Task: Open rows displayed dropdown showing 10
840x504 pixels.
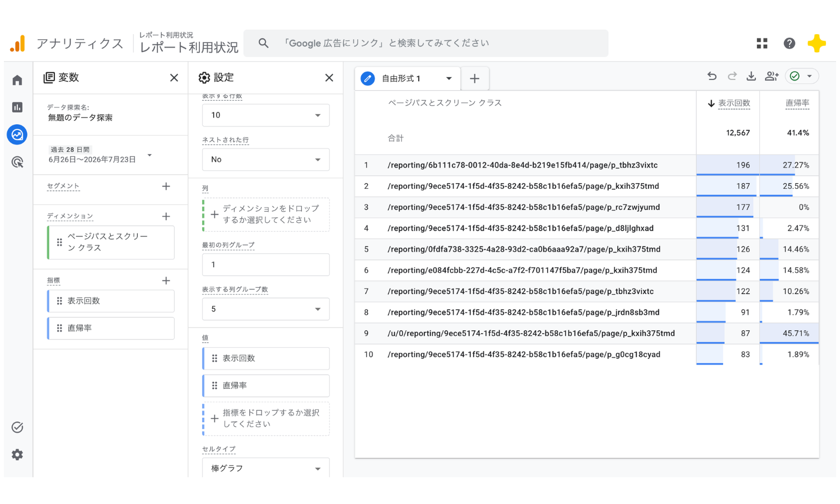Action: pos(265,115)
